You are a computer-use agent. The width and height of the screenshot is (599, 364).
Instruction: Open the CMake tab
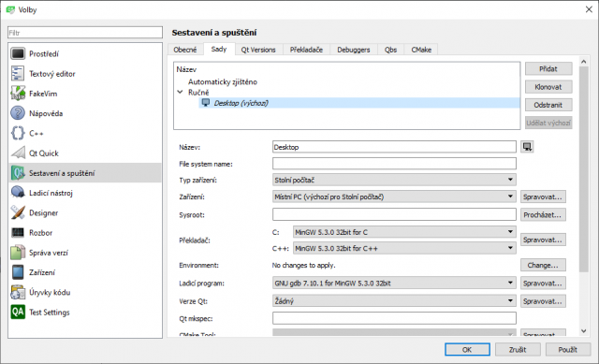coord(421,50)
